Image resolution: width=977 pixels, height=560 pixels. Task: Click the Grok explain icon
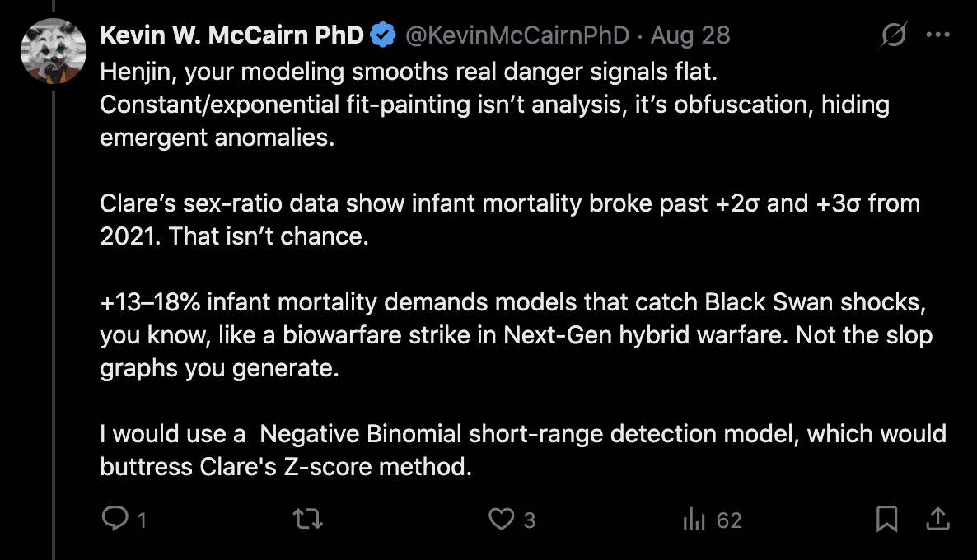click(x=894, y=35)
